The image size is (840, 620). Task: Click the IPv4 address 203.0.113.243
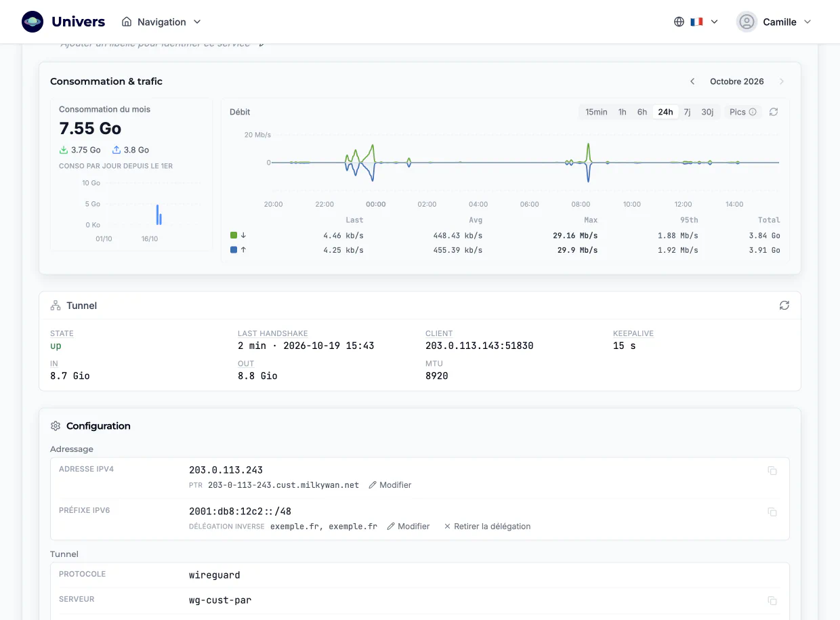[x=226, y=470]
